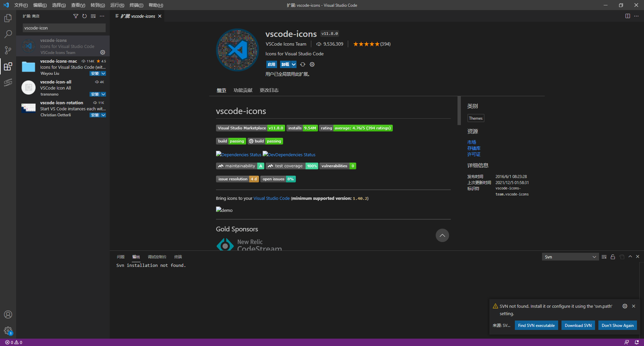
Task: Dismiss the SVN not found notification
Action: click(634, 306)
